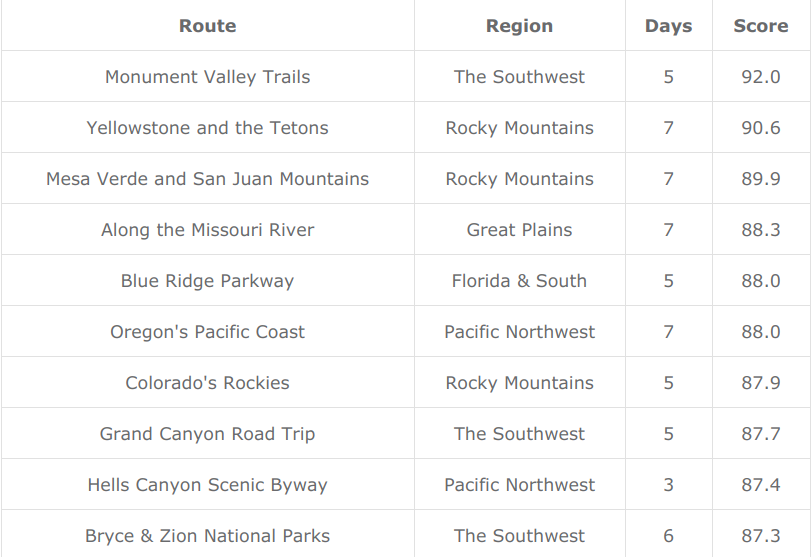Select the Monument Valley Trails route

[x=207, y=77]
